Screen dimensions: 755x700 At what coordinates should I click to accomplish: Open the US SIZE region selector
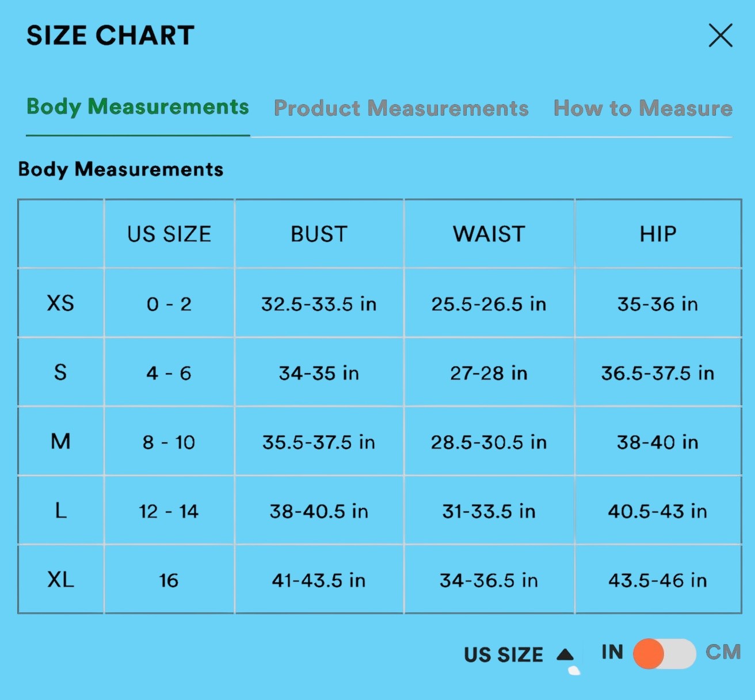504,655
